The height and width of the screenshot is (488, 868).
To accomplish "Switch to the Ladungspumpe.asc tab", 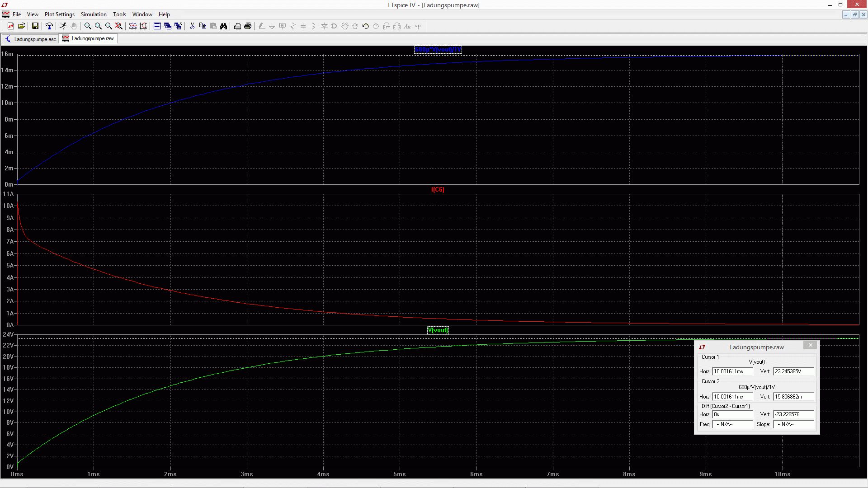I will [31, 39].
